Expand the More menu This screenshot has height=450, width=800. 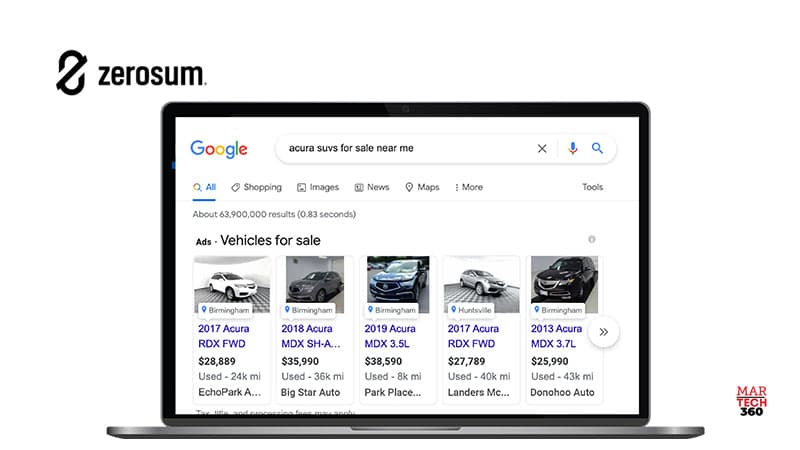[468, 187]
